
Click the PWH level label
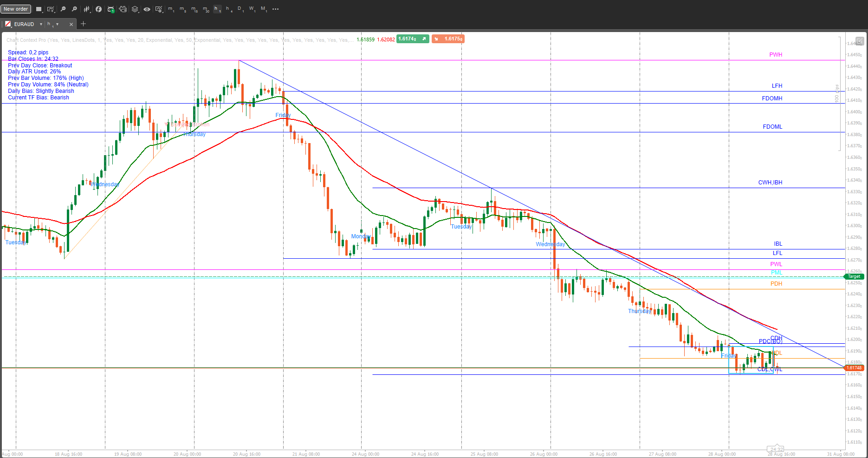[x=776, y=55]
